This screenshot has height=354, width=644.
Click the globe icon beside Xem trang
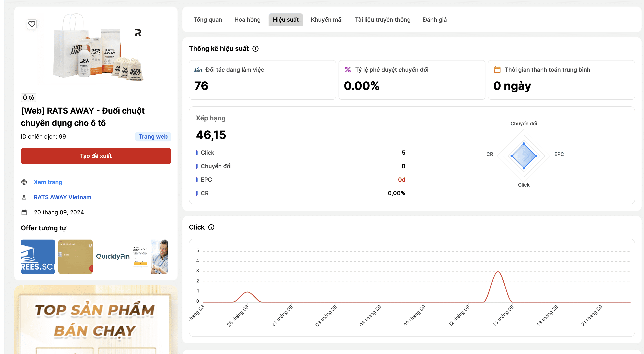[24, 182]
